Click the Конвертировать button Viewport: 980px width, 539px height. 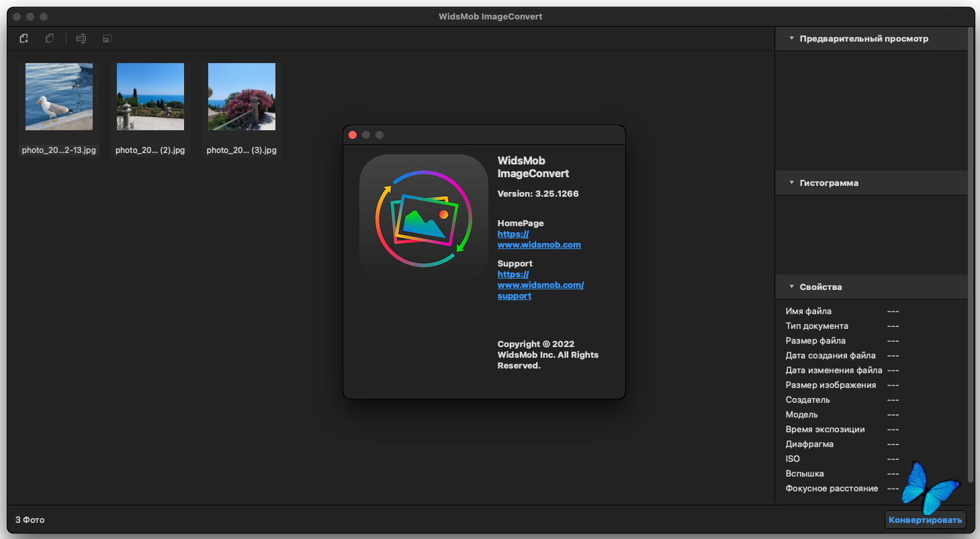926,520
